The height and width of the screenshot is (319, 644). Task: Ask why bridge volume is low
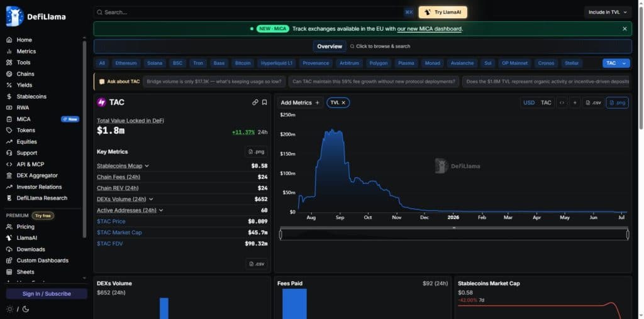point(214,82)
